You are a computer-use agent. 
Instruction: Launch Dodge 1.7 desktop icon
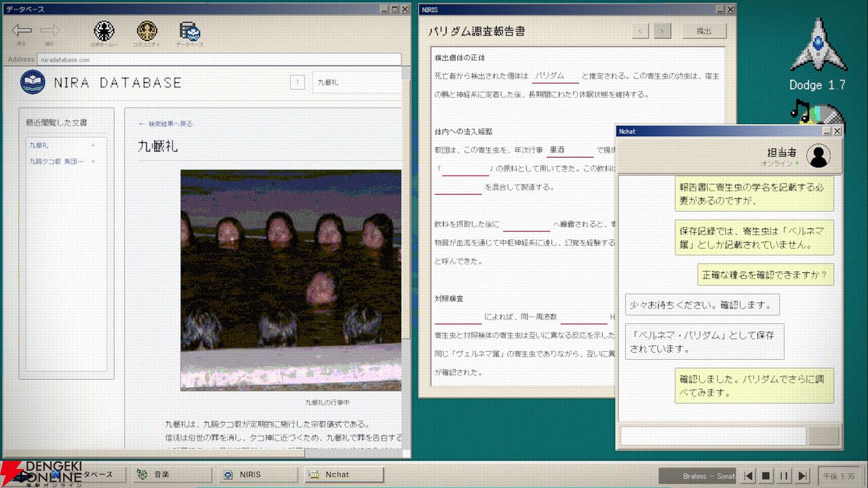pos(818,54)
